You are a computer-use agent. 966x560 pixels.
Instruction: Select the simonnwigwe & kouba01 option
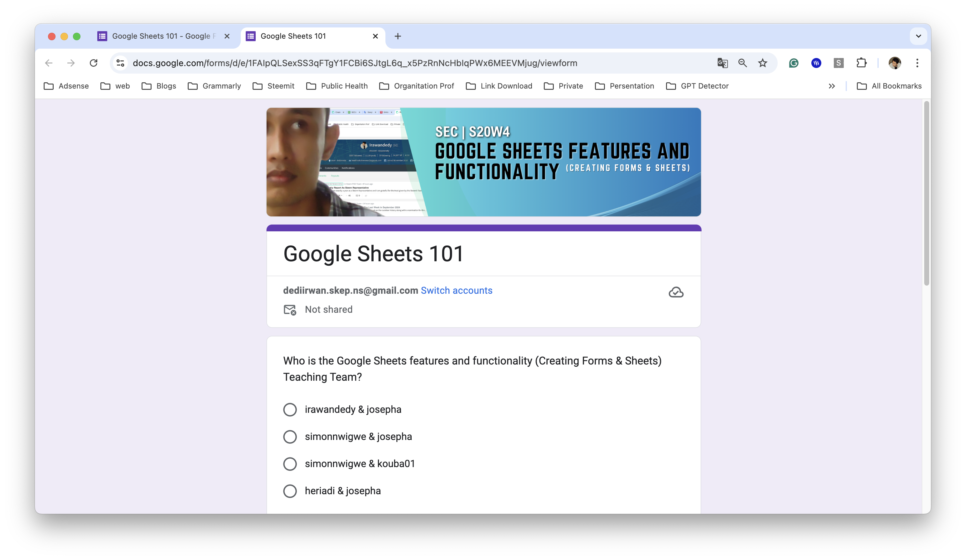[x=290, y=464]
